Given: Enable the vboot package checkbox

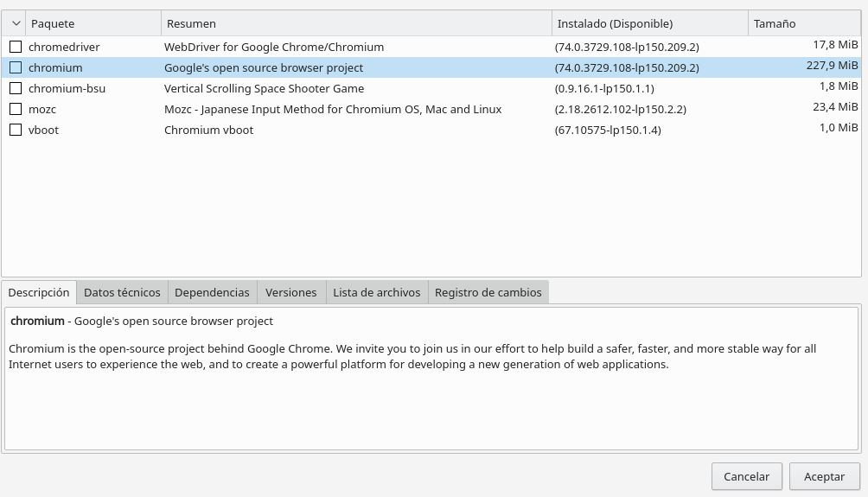Looking at the screenshot, I should click(16, 130).
